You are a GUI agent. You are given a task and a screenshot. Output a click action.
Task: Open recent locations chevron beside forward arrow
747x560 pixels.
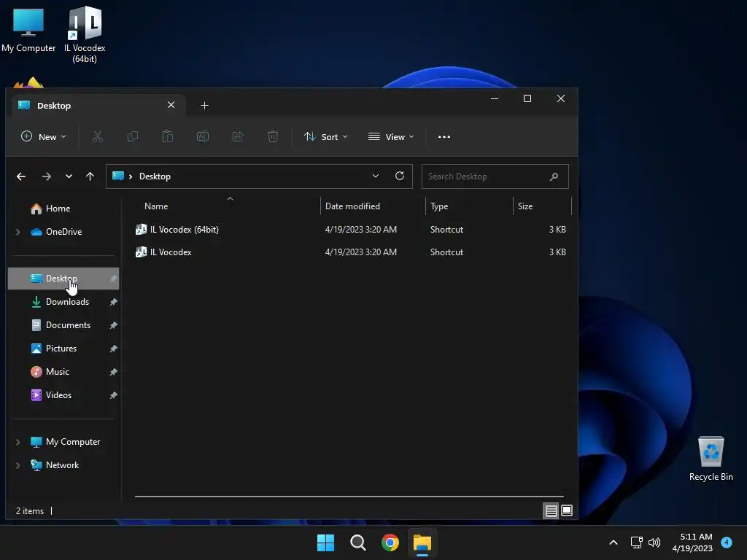coord(69,176)
